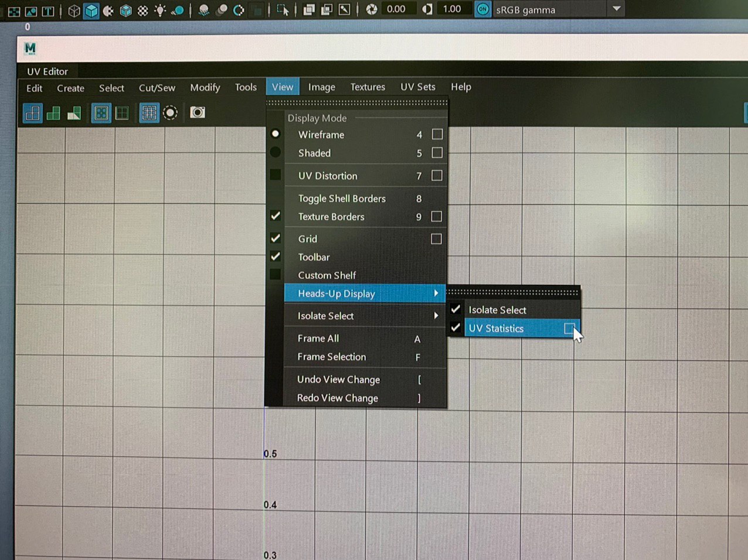Click the film gate icon beside grid icon

tap(31, 11)
